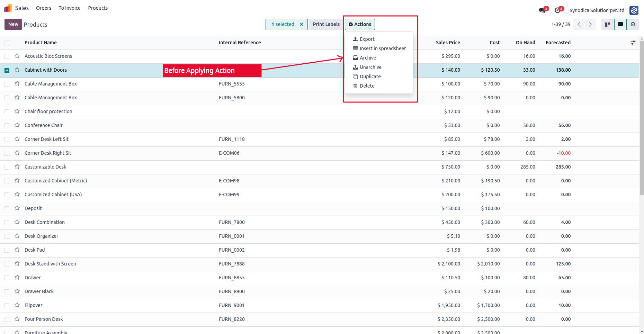Switch to list view
The width and height of the screenshot is (644, 334).
[620, 24]
